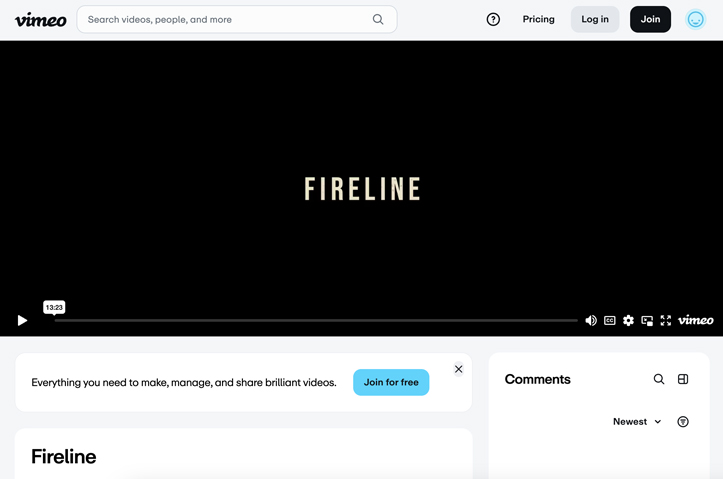This screenshot has height=479, width=723.
Task: Click the magnifier icon in the search bar
Action: pos(378,19)
